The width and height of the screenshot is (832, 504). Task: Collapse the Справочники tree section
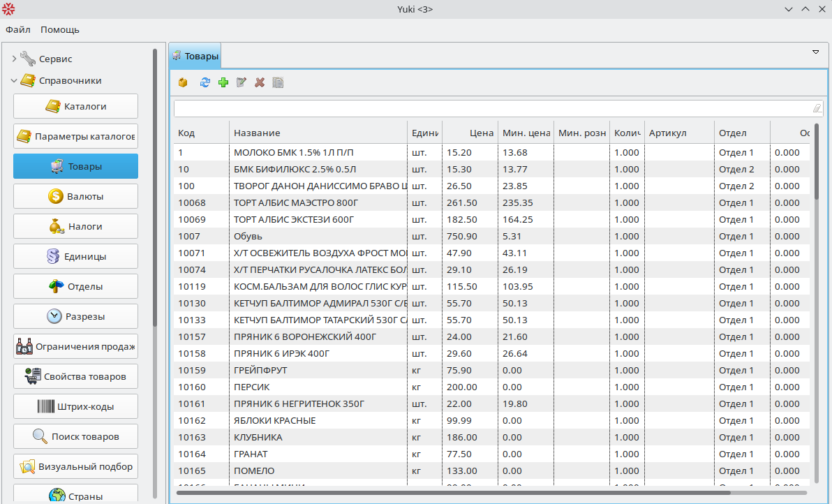[14, 81]
